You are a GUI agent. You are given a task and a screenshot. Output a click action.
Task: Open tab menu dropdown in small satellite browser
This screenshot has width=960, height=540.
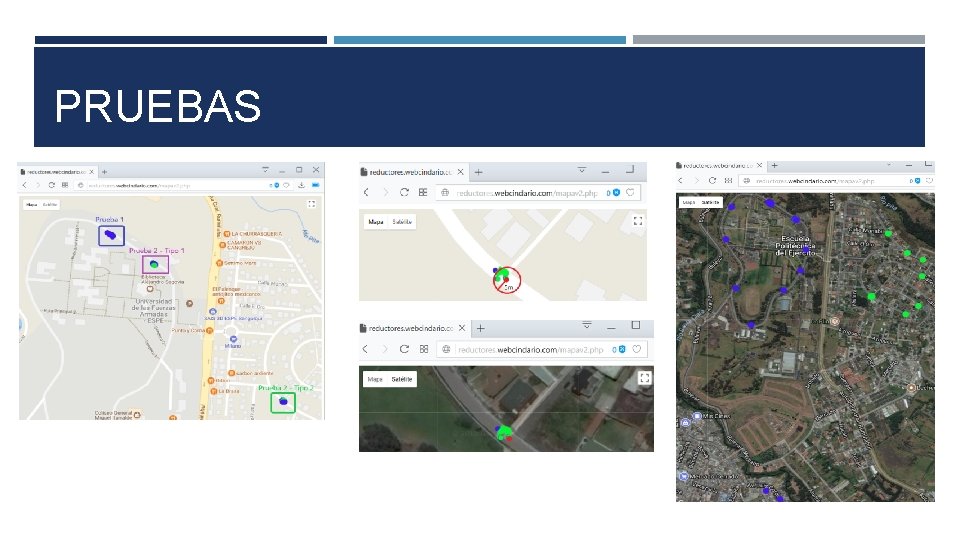click(x=587, y=326)
